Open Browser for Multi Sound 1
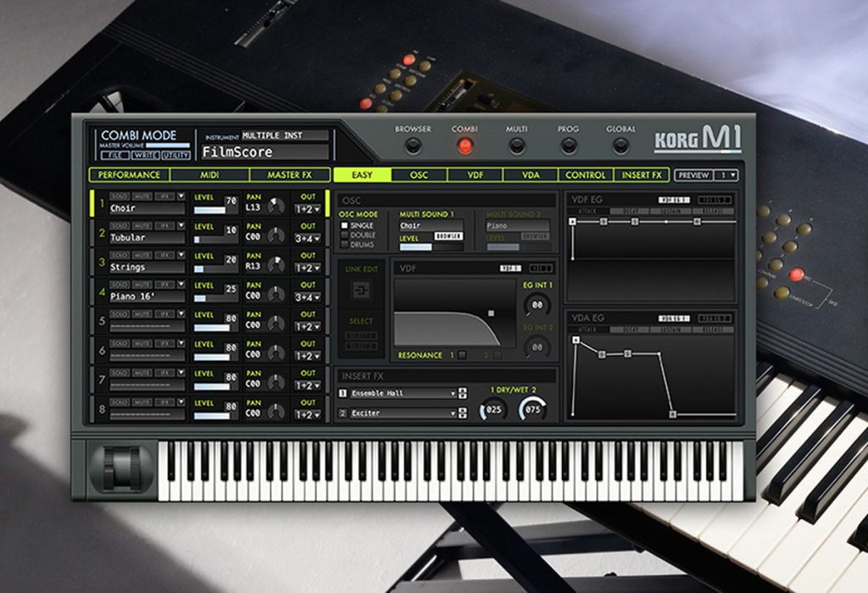 (448, 236)
